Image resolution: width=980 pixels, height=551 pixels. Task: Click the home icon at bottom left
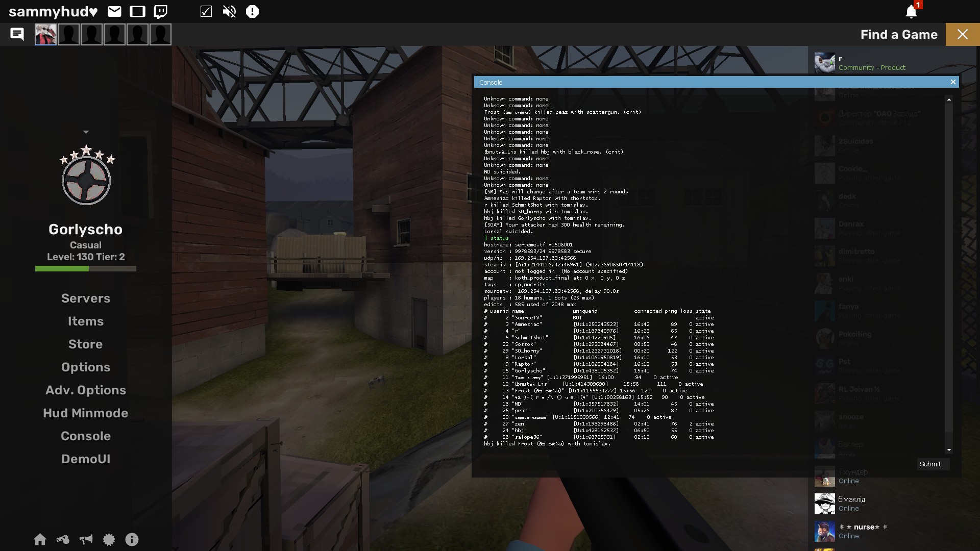tap(40, 539)
